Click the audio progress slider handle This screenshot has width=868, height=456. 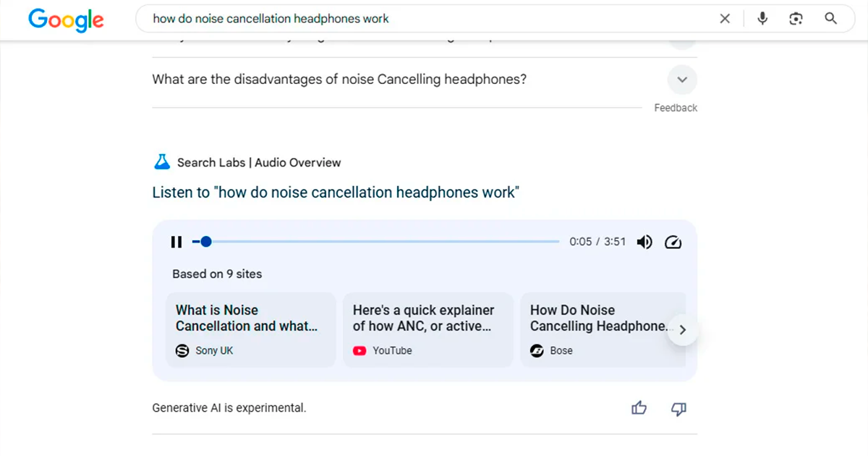[x=206, y=242]
